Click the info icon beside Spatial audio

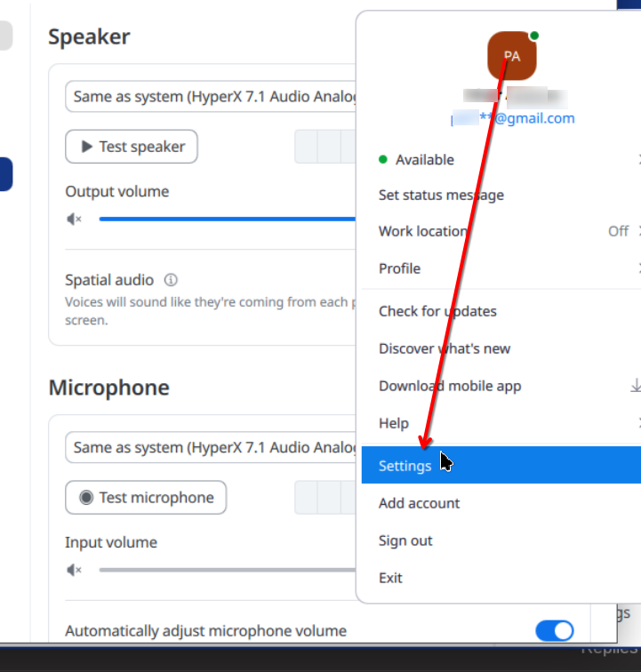[171, 280]
